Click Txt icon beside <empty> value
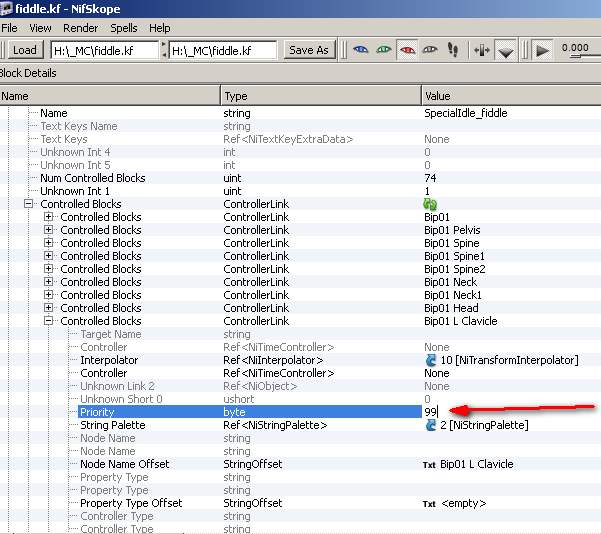Image resolution: width=601 pixels, height=534 pixels. 429,504
